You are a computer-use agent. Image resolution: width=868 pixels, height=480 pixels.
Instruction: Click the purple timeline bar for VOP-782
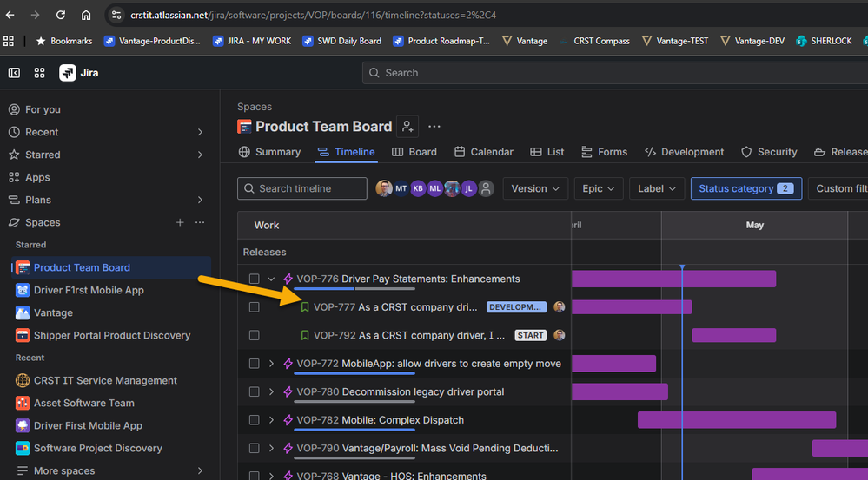[737, 420]
